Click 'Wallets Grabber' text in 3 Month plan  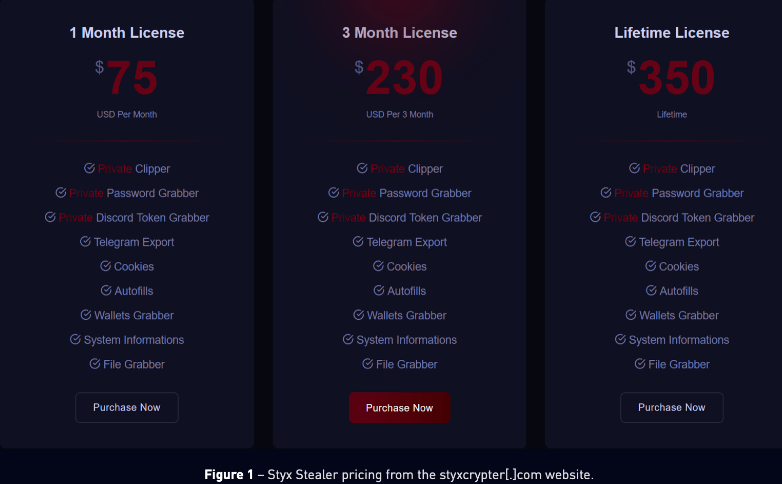[406, 315]
